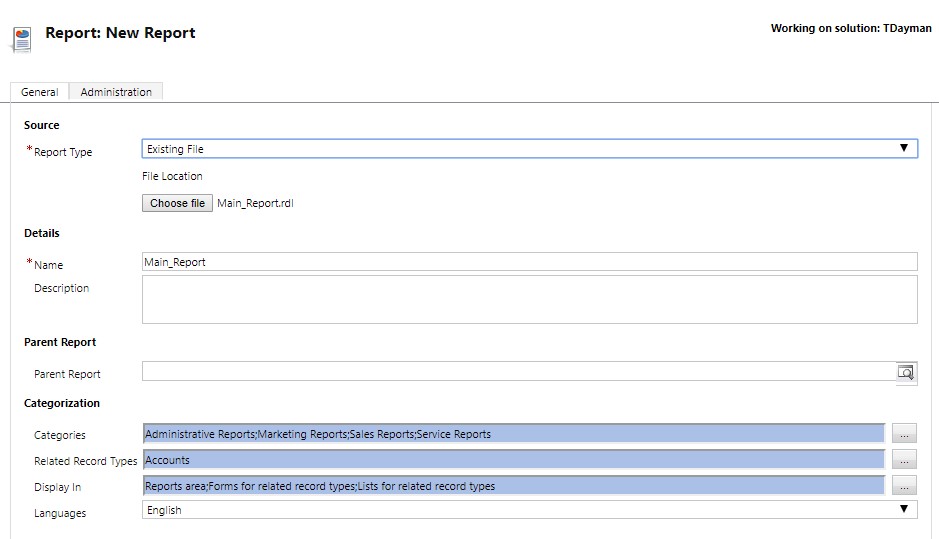Click the Report: New Report title
Screen dimensions: 939x539
point(120,33)
